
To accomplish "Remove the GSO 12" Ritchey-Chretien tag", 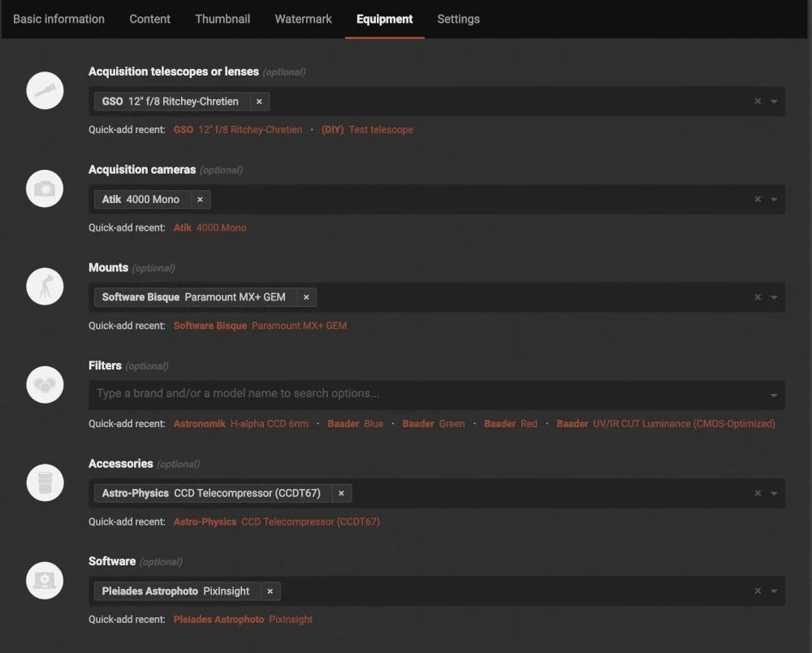I will [260, 102].
